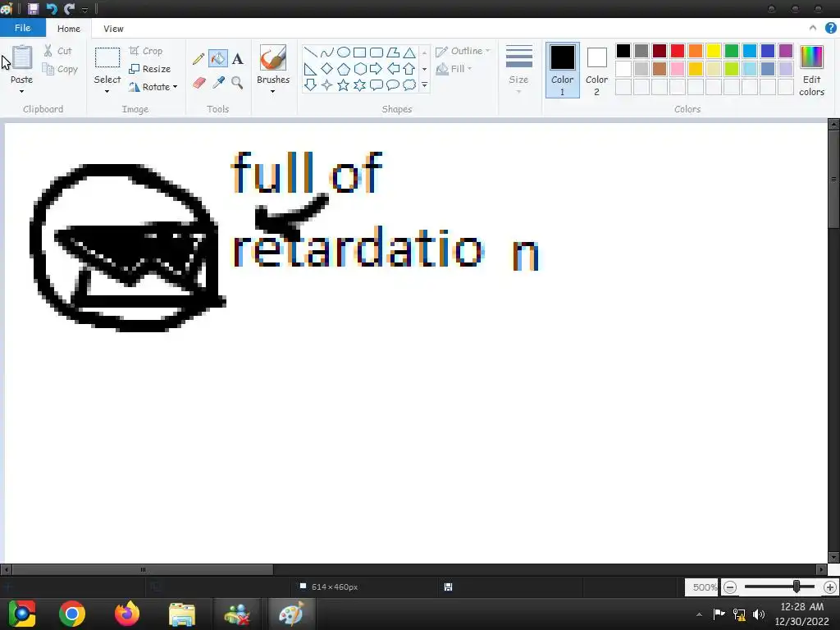Open Firefox from the taskbar
The width and height of the screenshot is (840, 630).
[x=127, y=614]
